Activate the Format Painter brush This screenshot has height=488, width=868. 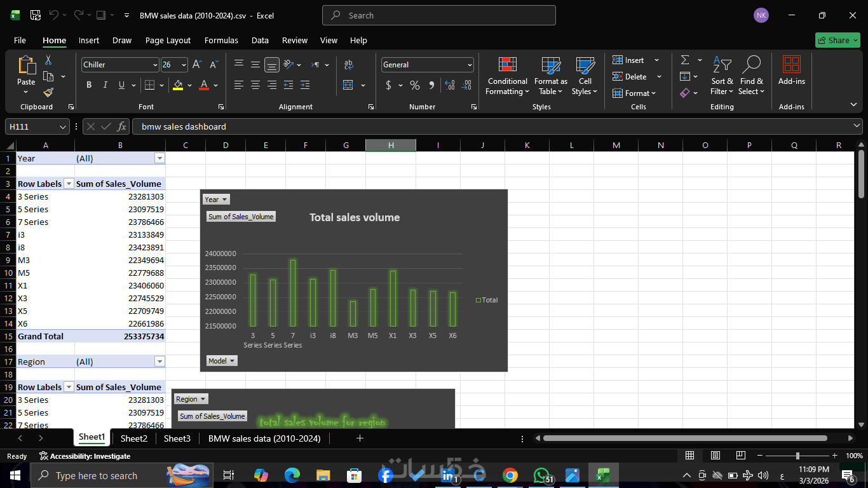click(x=48, y=93)
